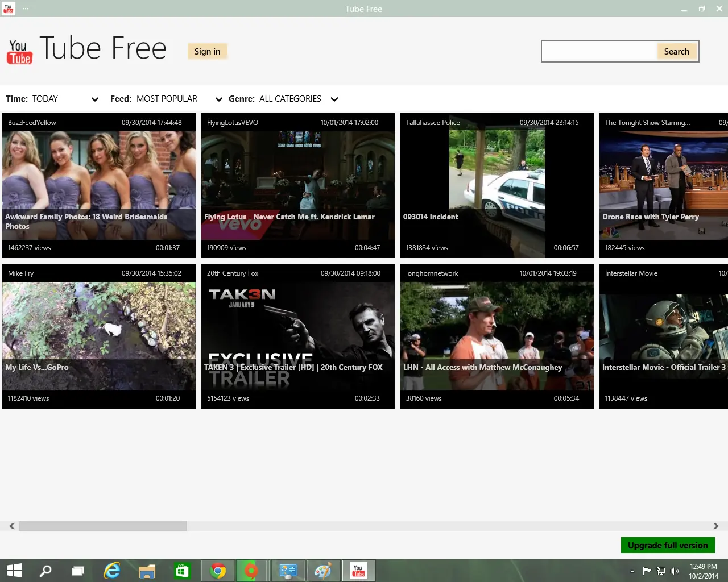The width and height of the screenshot is (728, 582).
Task: Show hidden system tray icons
Action: [x=632, y=571]
